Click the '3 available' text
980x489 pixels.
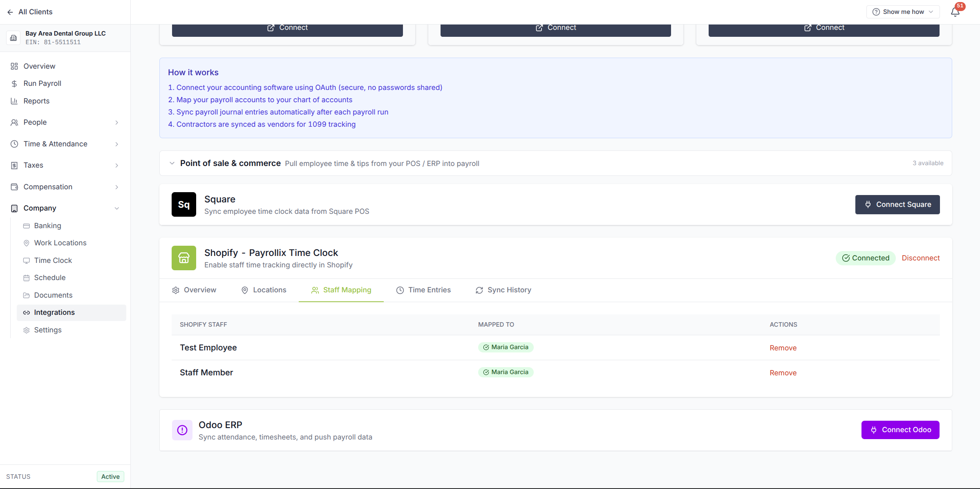tap(928, 163)
